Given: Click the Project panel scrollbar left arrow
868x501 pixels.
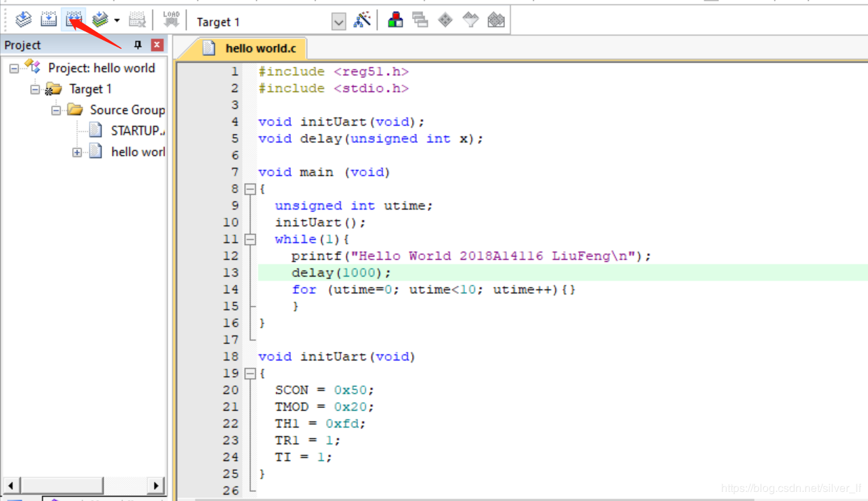Looking at the screenshot, I should coord(10,485).
